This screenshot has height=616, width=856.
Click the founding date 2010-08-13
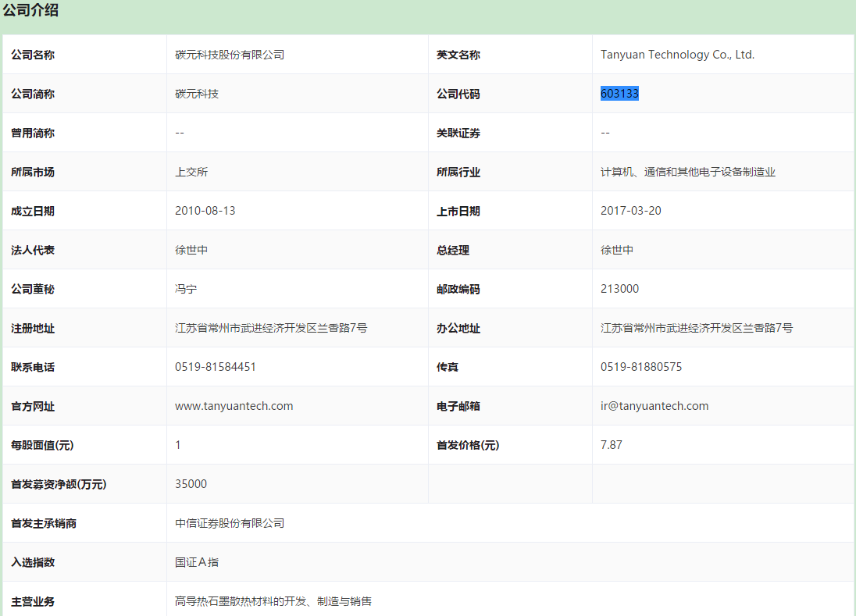coord(205,211)
